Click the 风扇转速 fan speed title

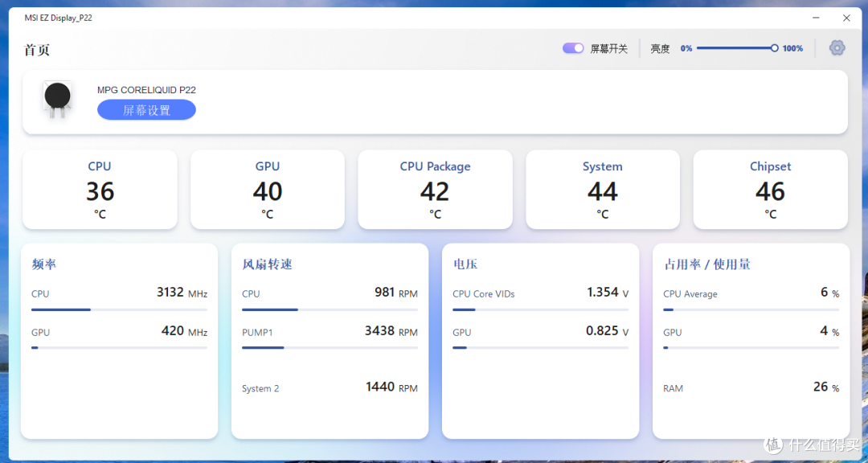point(268,264)
